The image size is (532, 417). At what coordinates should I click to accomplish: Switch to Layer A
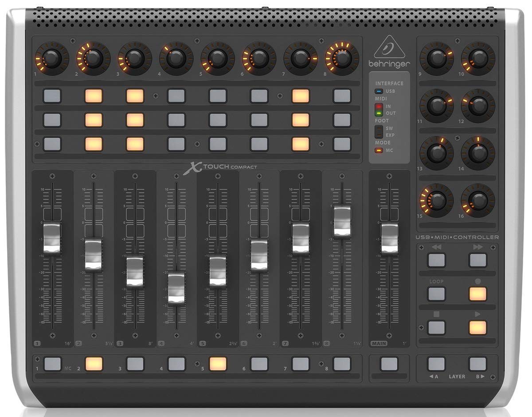436,364
